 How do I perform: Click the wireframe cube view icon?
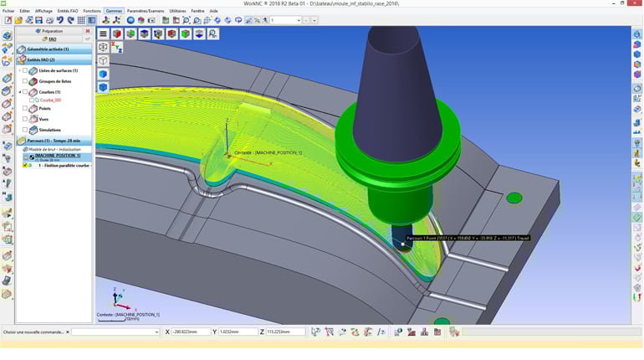103,61
